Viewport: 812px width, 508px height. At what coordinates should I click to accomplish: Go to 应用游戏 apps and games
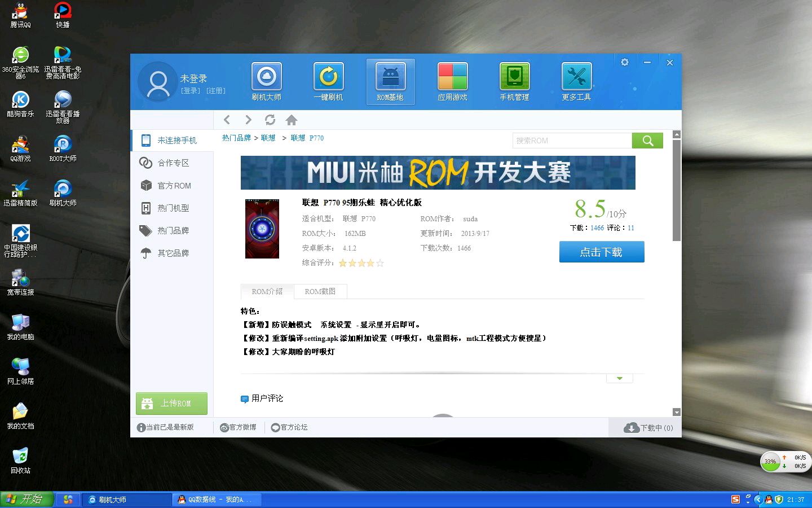[x=452, y=82]
